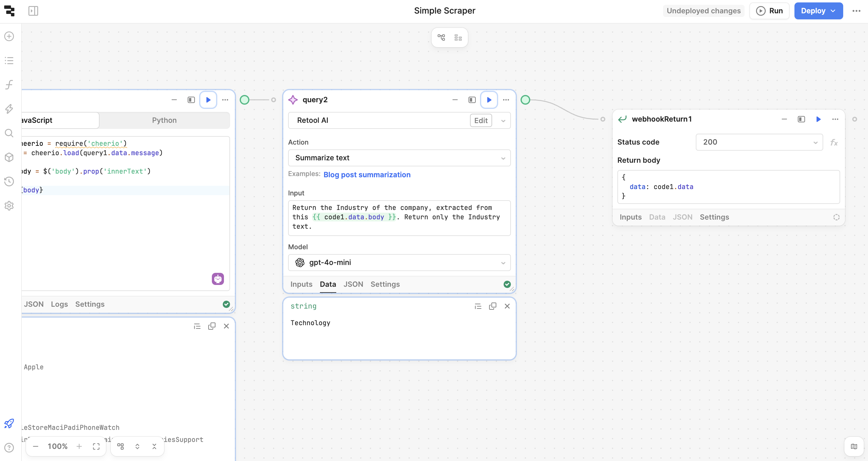Run the query2 block

[489, 100]
